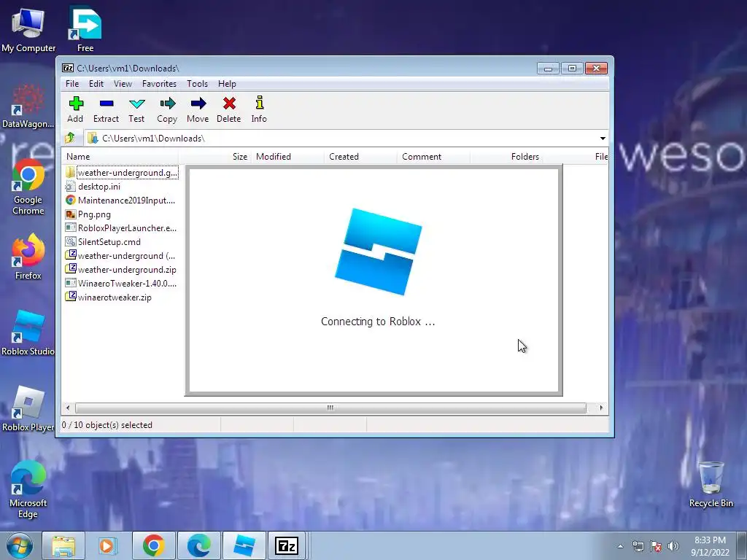Sort by Folders column header
Image resolution: width=747 pixels, height=560 pixels.
pos(506,157)
